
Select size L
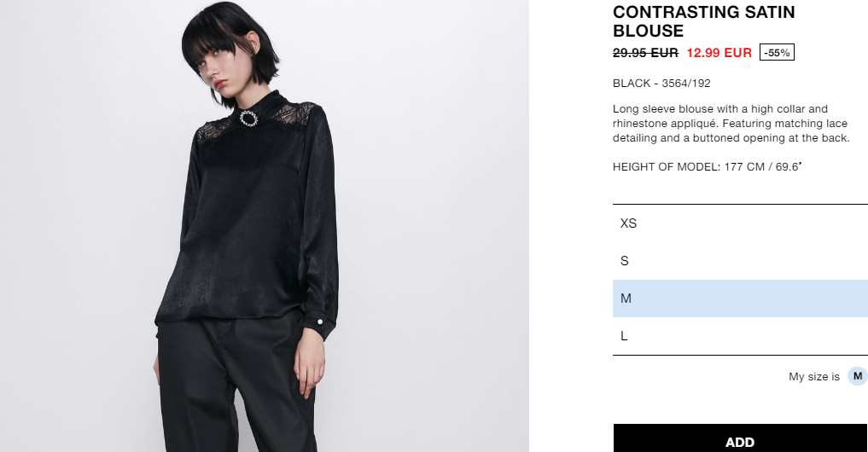click(740, 336)
